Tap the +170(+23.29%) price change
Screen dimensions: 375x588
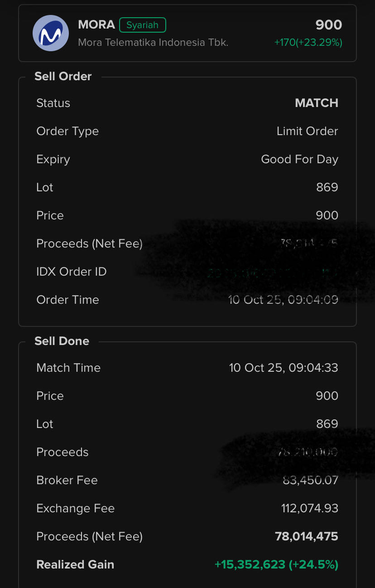308,43
